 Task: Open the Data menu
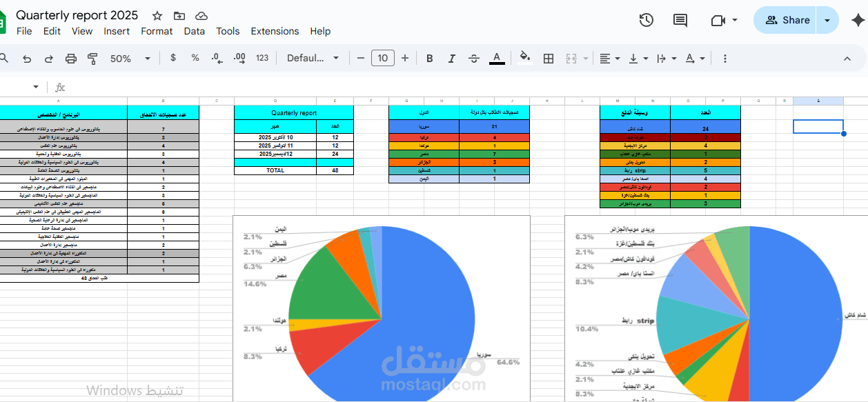pyautogui.click(x=194, y=31)
